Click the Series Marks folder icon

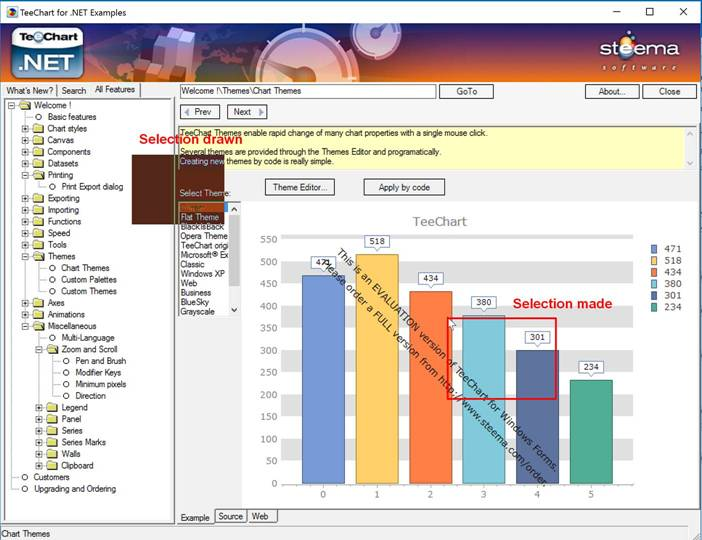(x=53, y=442)
